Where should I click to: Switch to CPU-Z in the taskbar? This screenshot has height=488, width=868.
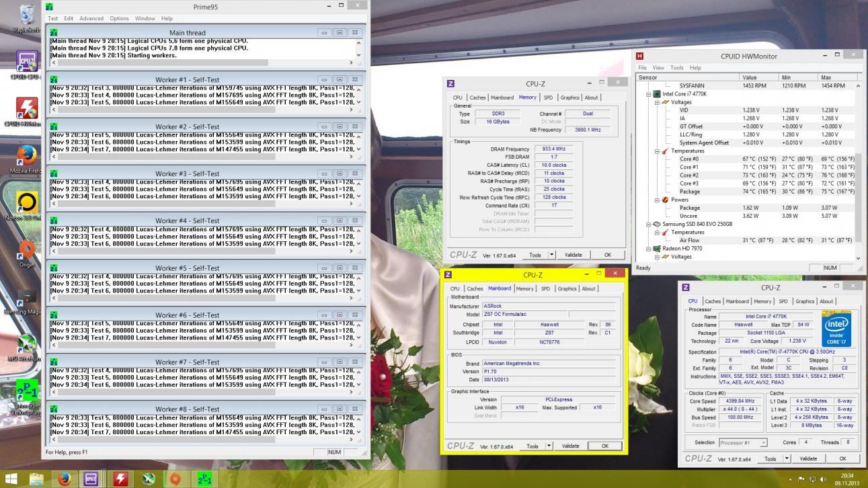tap(91, 479)
